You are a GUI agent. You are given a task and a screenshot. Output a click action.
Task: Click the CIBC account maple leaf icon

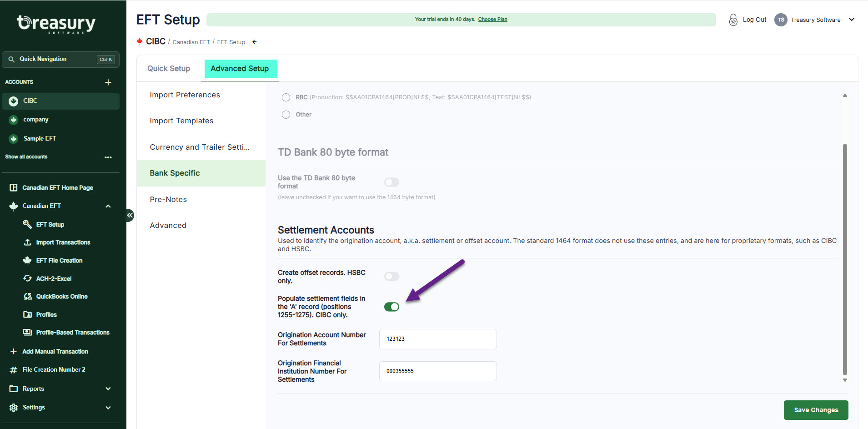tap(14, 101)
